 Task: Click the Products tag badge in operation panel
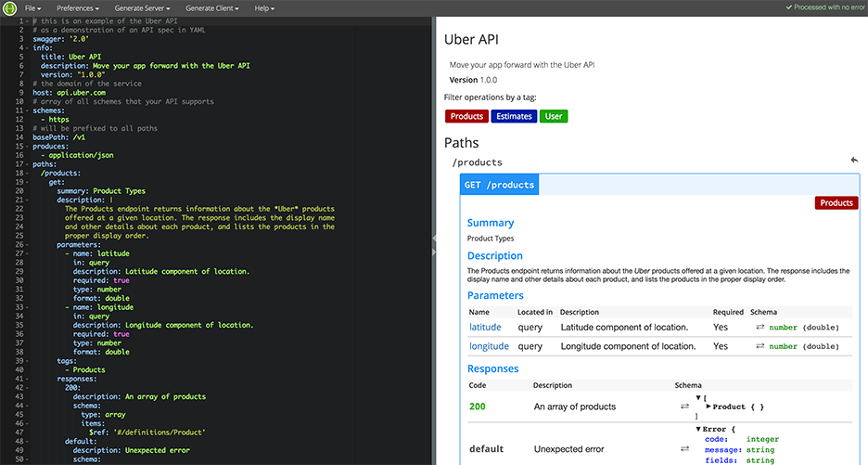click(x=836, y=202)
